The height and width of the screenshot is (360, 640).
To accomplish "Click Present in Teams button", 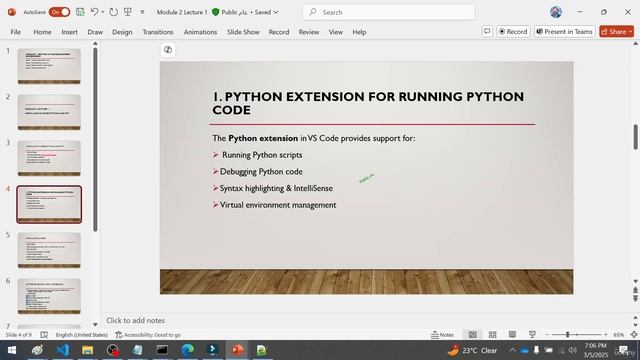I will pyautogui.click(x=564, y=31).
